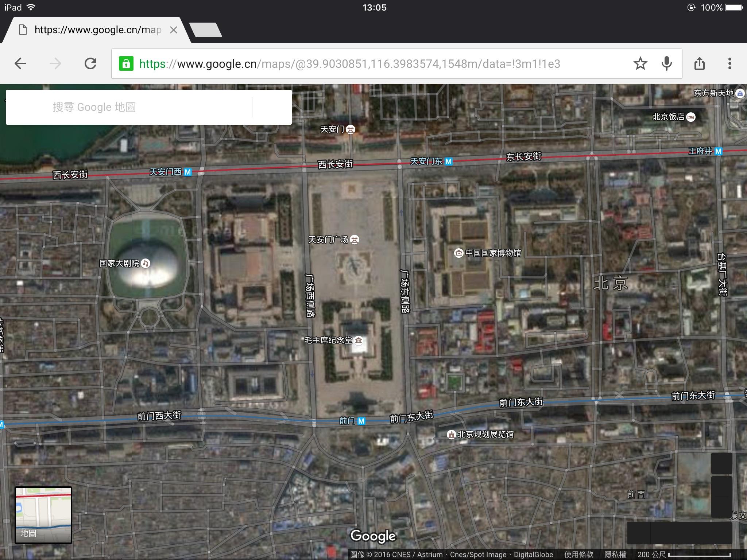Open a new tab in the tab strip
Image resolution: width=747 pixels, height=560 pixels.
206,30
